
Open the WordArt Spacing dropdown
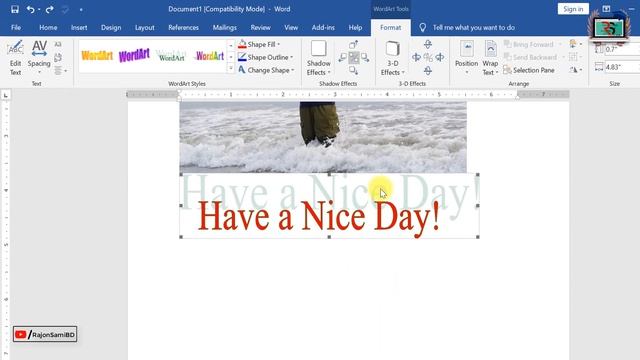click(39, 58)
